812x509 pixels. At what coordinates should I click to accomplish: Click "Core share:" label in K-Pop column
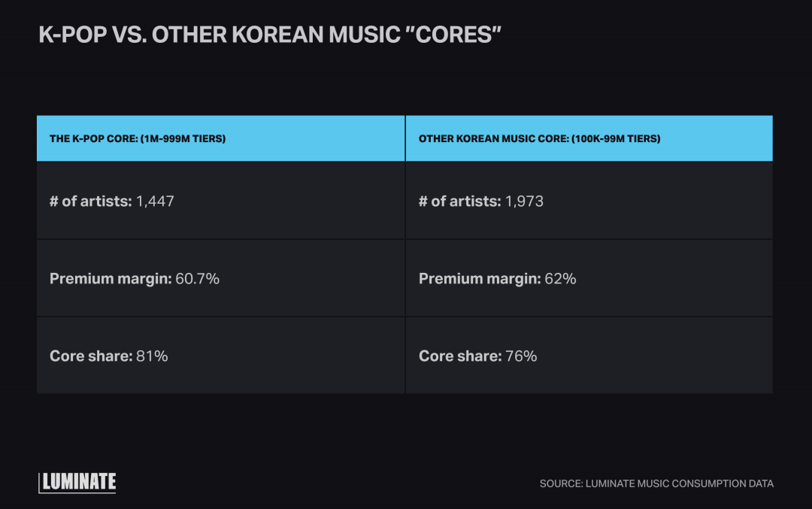click(x=91, y=356)
